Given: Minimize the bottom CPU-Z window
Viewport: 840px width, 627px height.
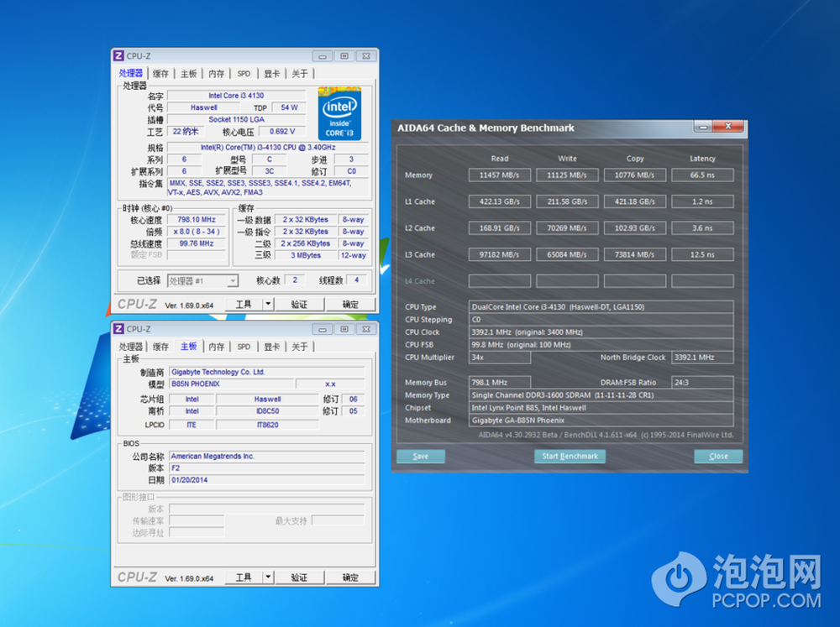Looking at the screenshot, I should [322, 329].
